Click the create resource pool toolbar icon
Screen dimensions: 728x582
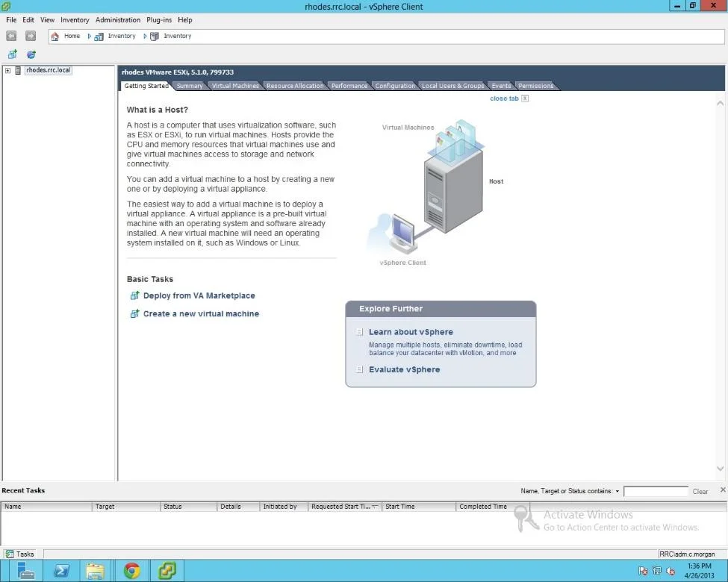(31, 54)
